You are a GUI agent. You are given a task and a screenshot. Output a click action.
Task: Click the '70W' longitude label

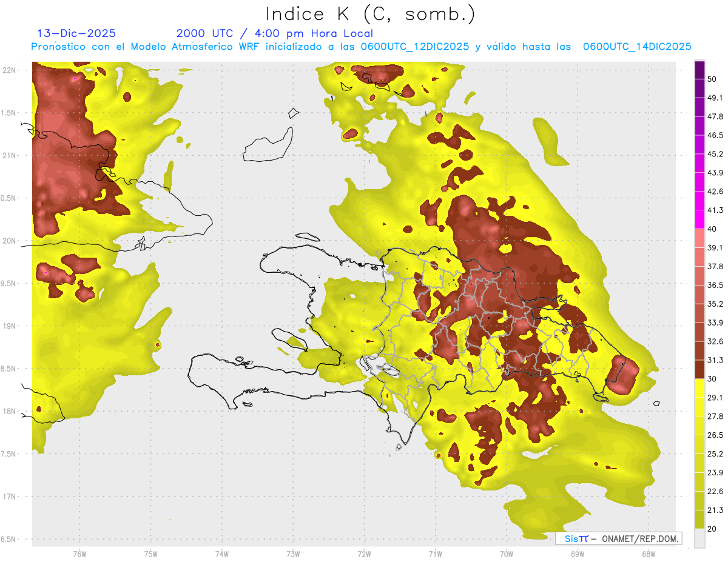tap(506, 554)
